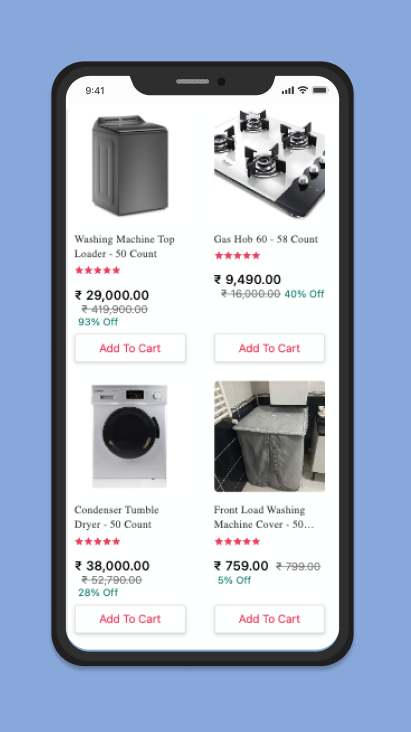Tap the cellular signal bars icon

pos(288,90)
